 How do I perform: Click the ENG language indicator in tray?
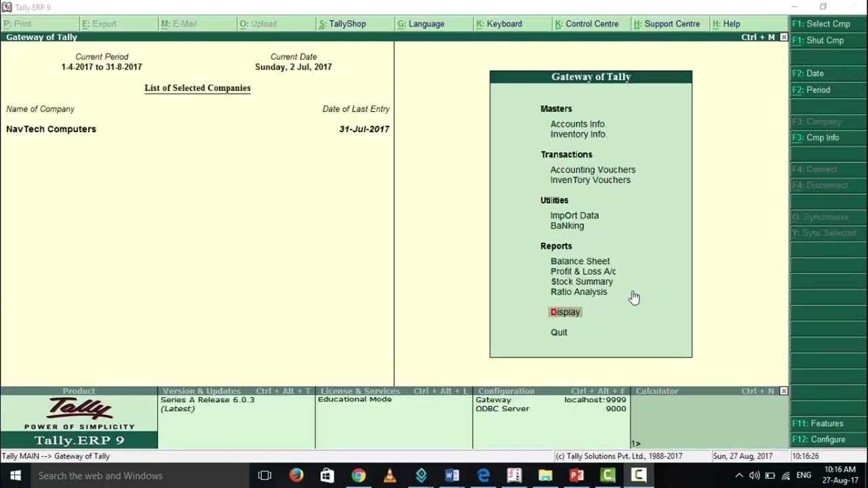coord(804,476)
